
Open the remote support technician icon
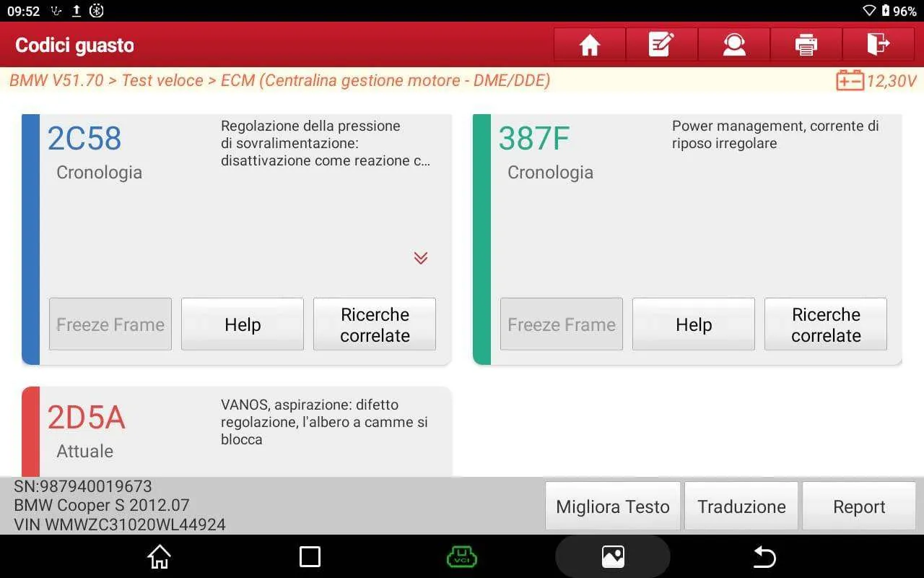coord(734,45)
